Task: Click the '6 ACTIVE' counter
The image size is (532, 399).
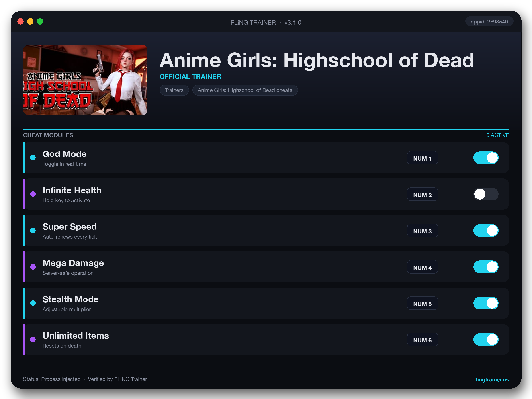Action: tap(497, 135)
